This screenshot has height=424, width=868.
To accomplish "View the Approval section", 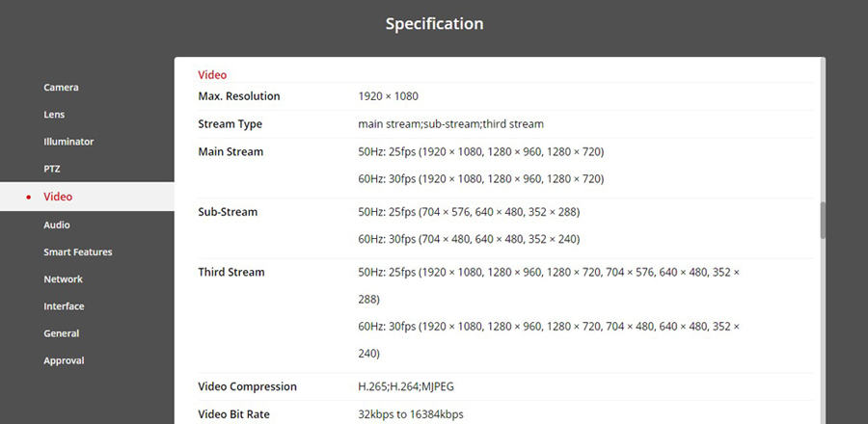I will click(x=64, y=360).
